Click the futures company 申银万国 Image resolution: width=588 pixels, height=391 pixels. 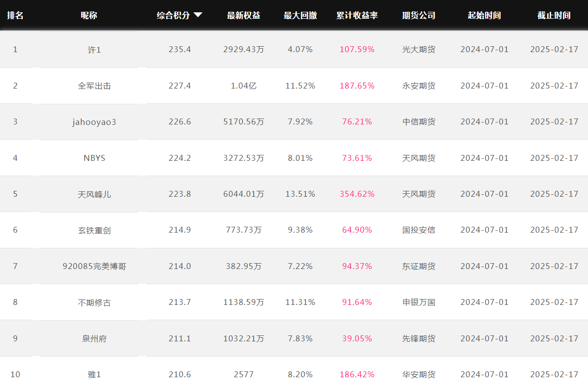click(x=419, y=302)
